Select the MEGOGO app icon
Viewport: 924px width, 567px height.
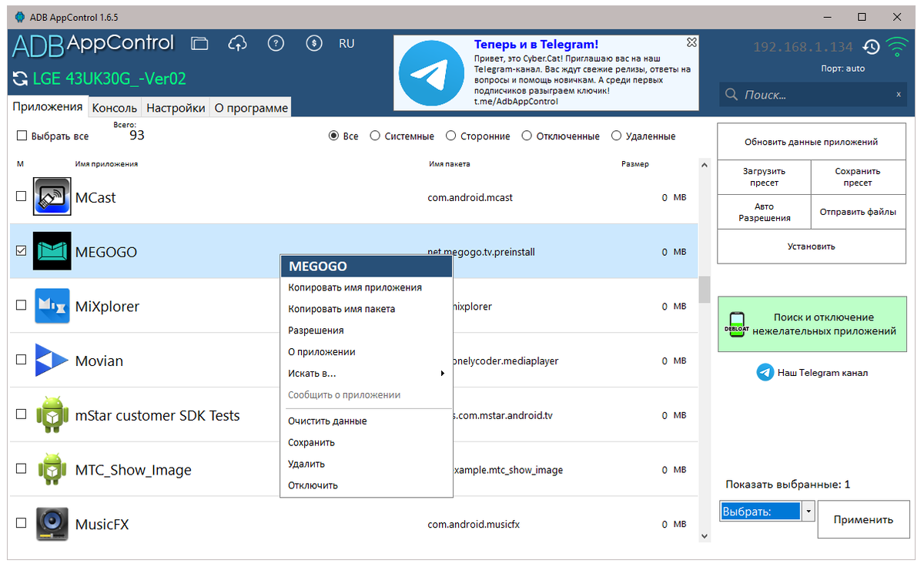click(52, 251)
